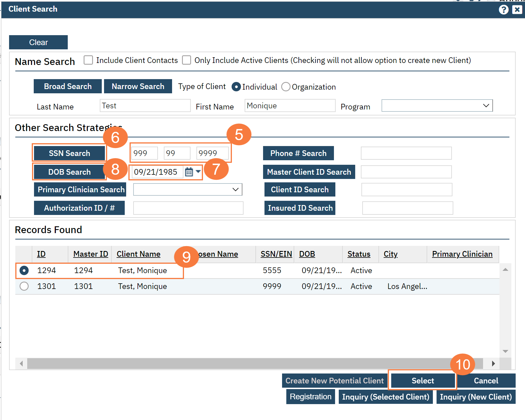Sort results by the Client Name column

(x=138, y=254)
